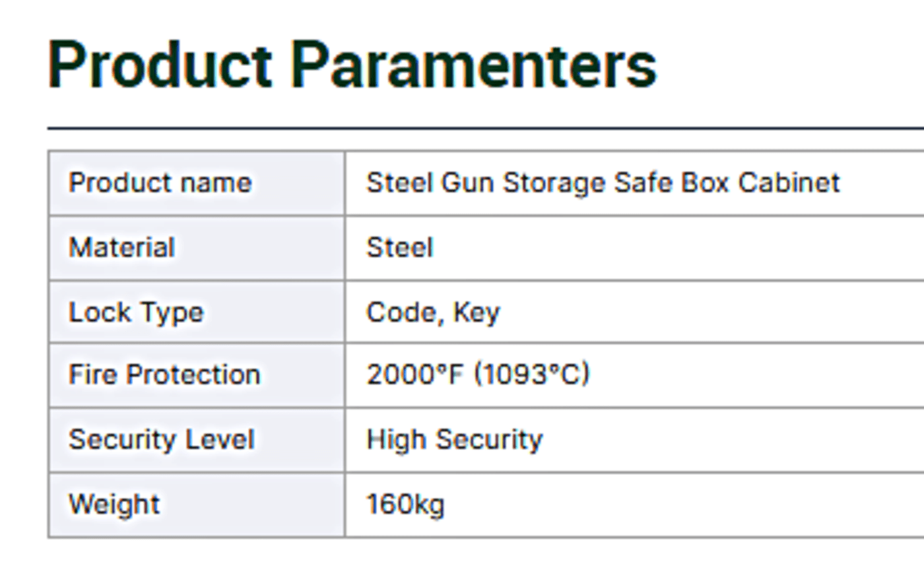Click the word "Product" in the page heading
The image size is (924, 576).
pos(160,65)
